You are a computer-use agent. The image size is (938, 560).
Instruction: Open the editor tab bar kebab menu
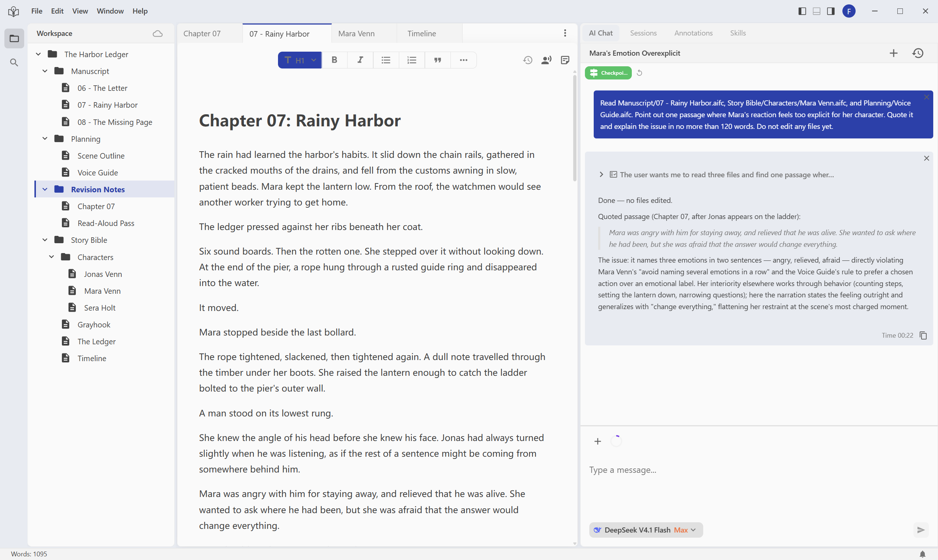coord(565,33)
